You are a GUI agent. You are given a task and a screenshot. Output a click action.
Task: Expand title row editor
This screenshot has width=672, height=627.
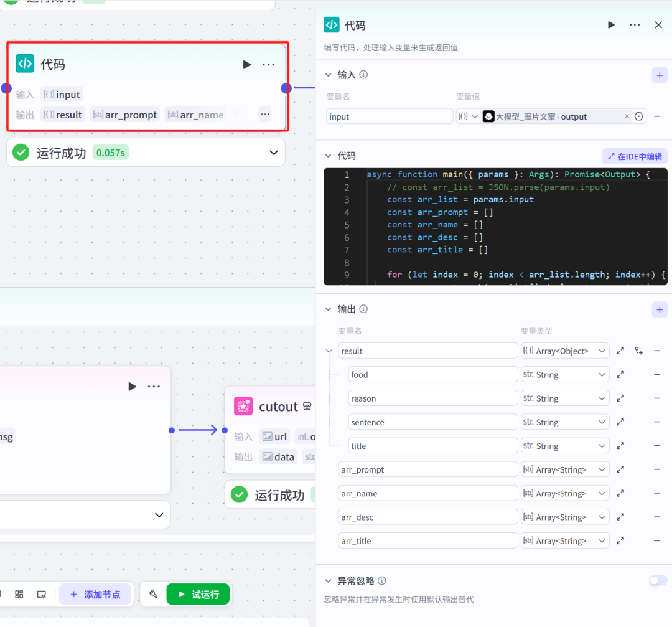click(620, 446)
